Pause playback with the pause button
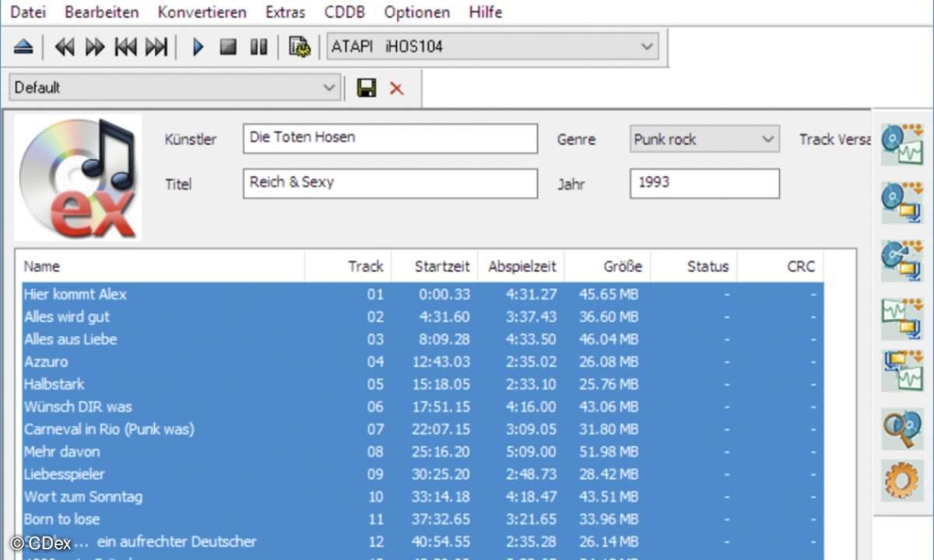Screen dimensions: 934x560 [258, 47]
